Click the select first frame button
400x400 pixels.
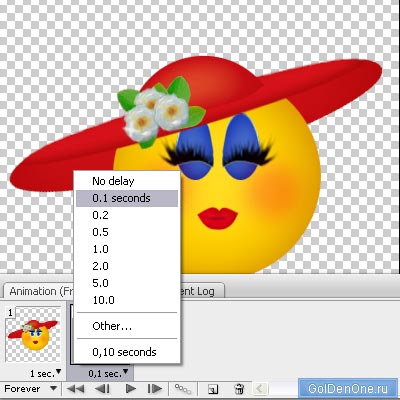click(x=75, y=389)
